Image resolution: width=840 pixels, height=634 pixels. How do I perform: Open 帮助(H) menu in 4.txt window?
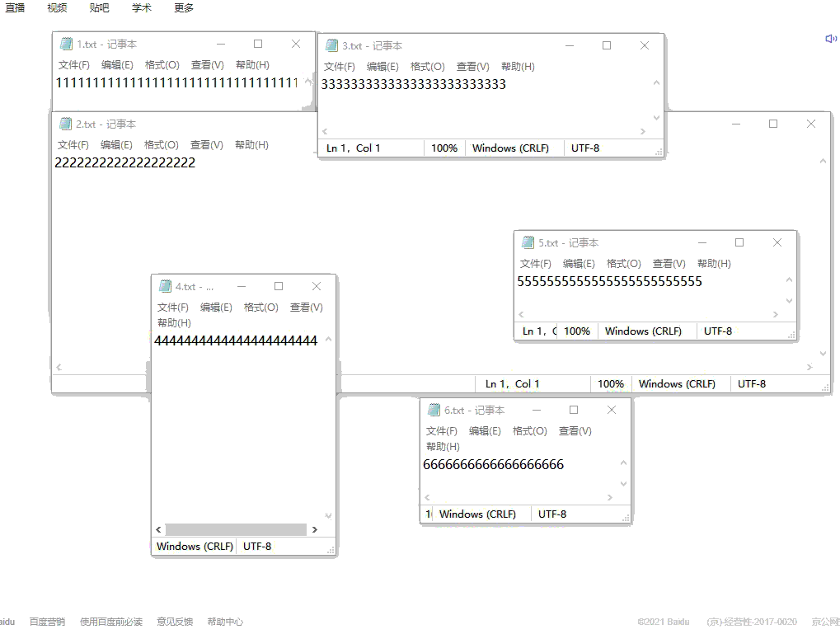174,322
